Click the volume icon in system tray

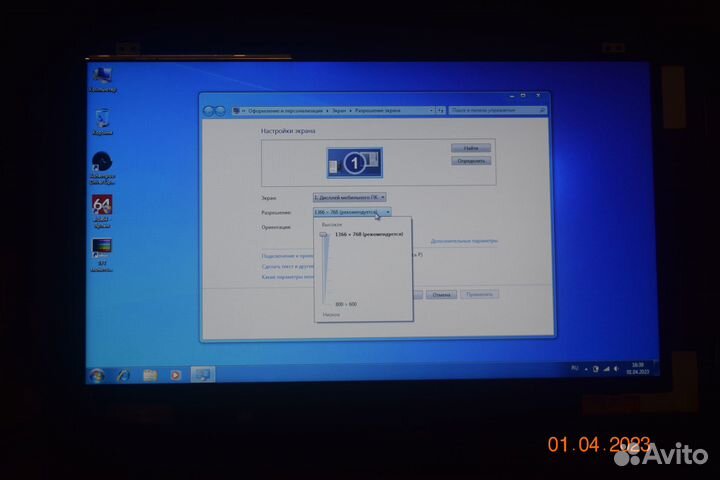pyautogui.click(x=605, y=369)
